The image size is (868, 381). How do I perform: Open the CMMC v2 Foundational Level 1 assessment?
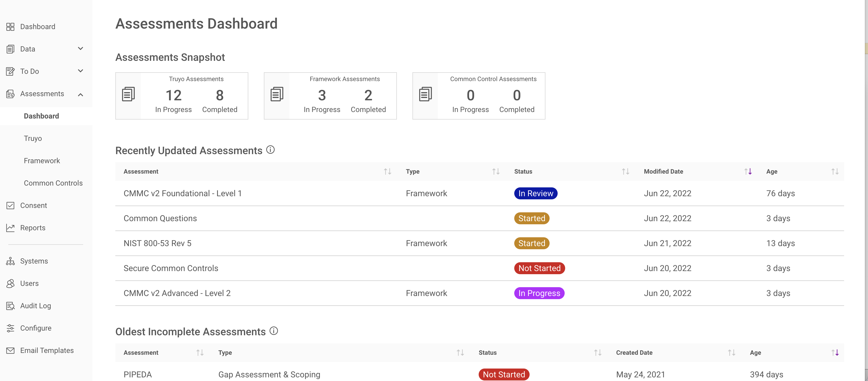(x=183, y=193)
